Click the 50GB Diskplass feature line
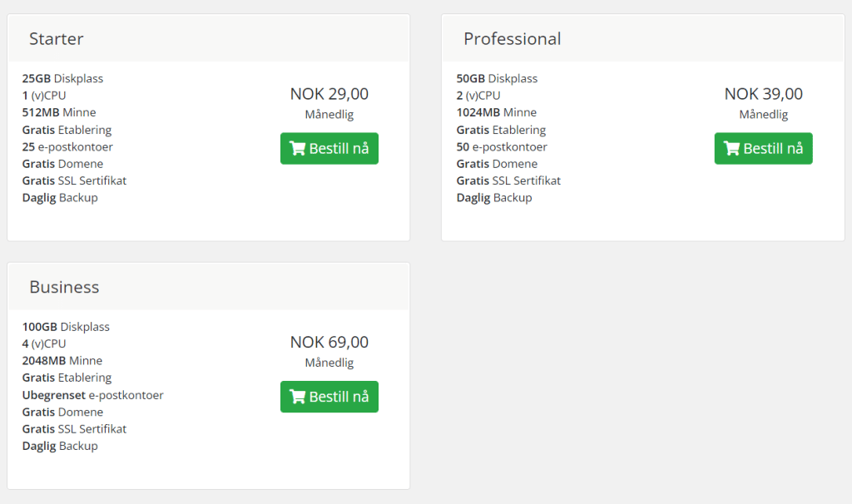This screenshot has width=852, height=504. 497,79
